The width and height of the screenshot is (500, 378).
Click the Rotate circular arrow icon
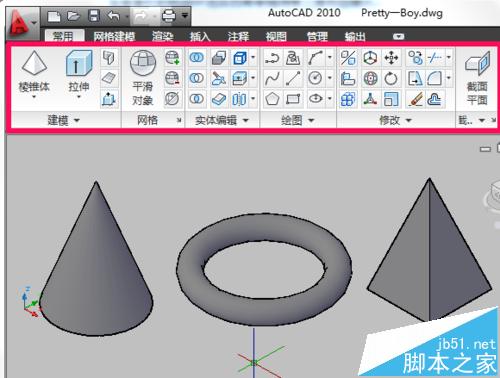point(391,78)
